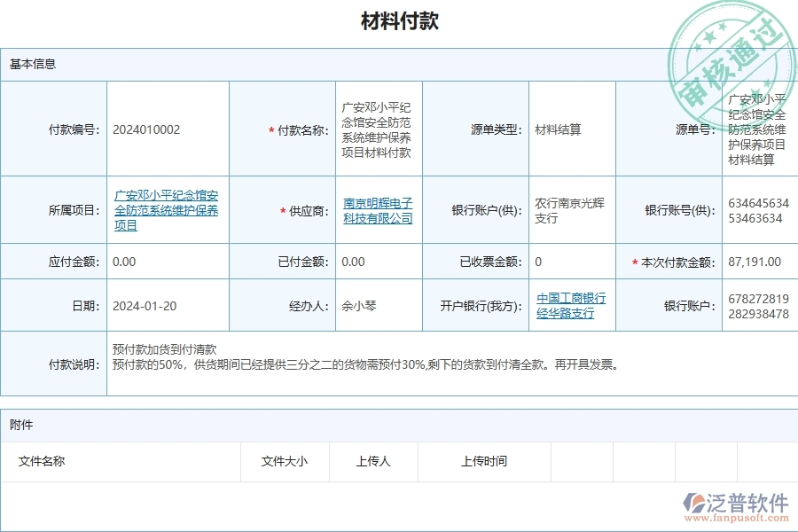Click the 基本信息 section header
This screenshot has height=532, width=798.
coord(32,62)
